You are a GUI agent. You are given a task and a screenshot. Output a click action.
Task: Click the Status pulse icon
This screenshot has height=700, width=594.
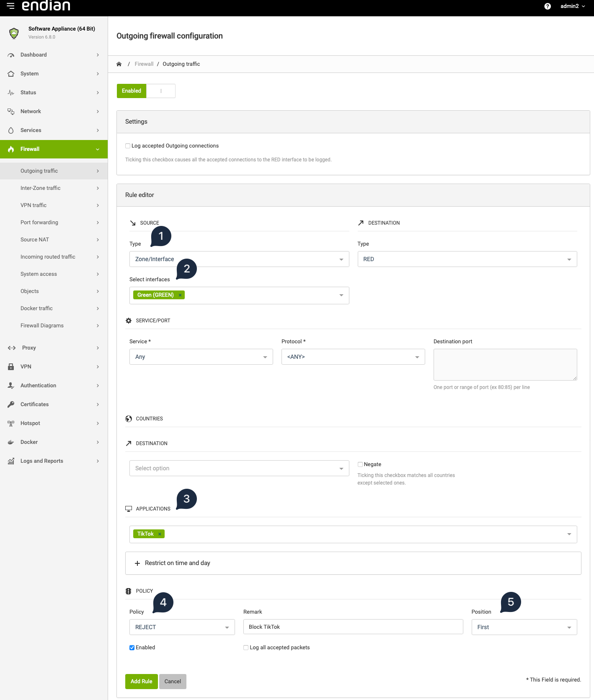[x=11, y=93]
